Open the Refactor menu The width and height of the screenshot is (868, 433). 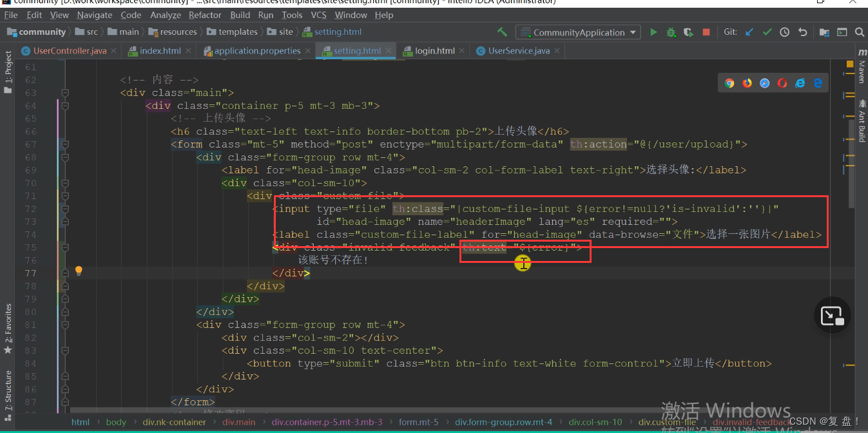click(x=205, y=15)
